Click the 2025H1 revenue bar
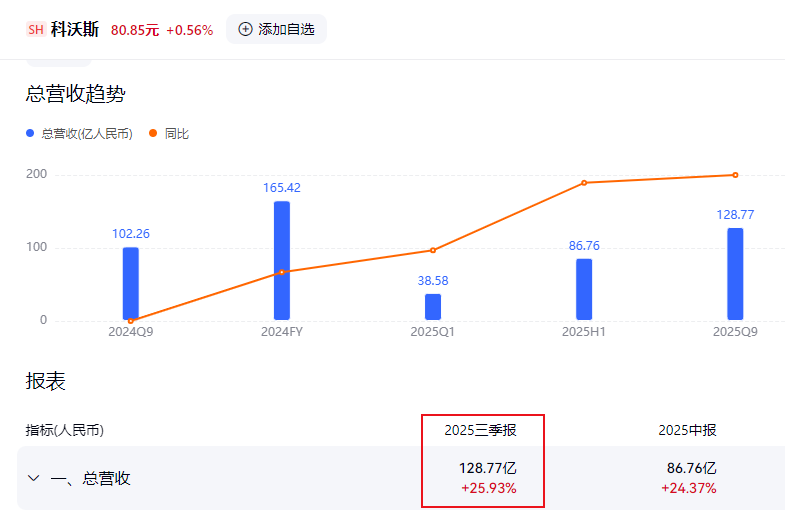The image size is (785, 518). (584, 290)
